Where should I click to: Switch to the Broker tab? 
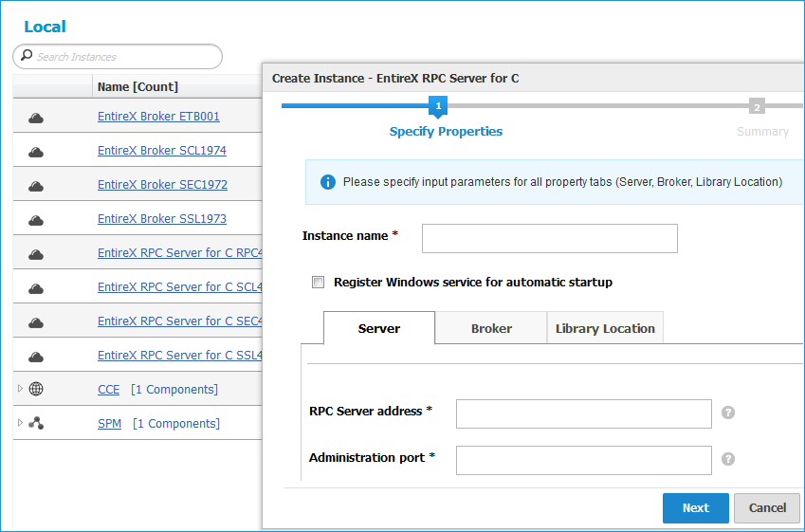tap(491, 328)
